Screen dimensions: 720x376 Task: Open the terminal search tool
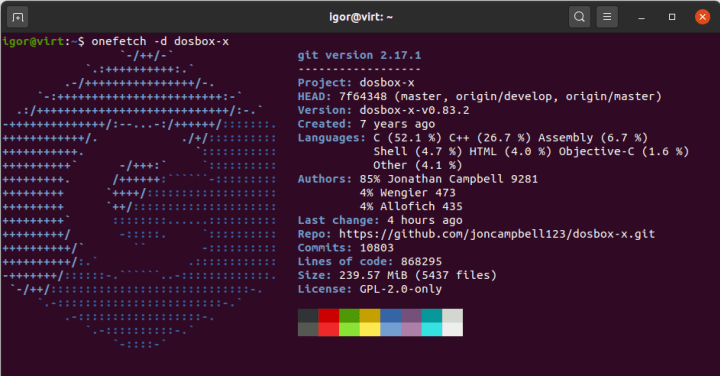tap(579, 17)
